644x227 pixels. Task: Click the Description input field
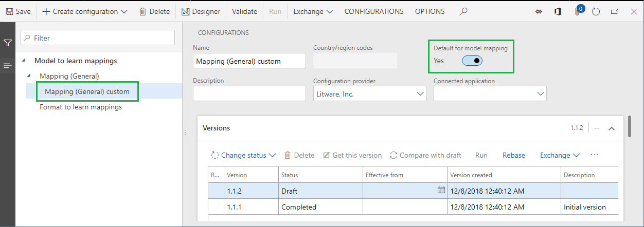(249, 93)
